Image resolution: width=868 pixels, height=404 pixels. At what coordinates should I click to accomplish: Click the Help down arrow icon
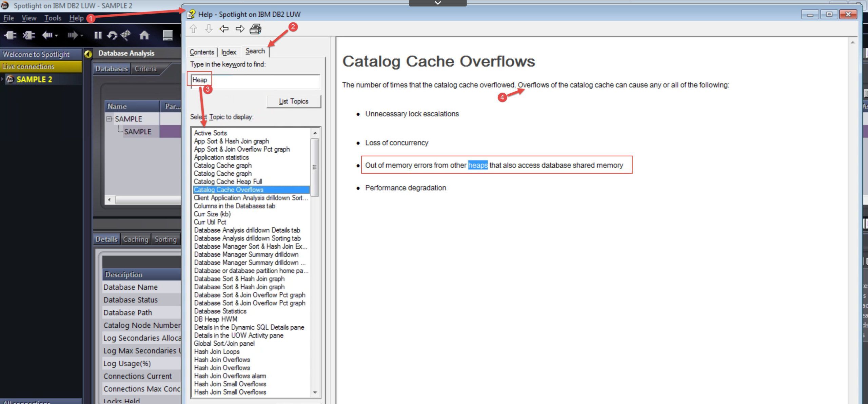(x=209, y=29)
